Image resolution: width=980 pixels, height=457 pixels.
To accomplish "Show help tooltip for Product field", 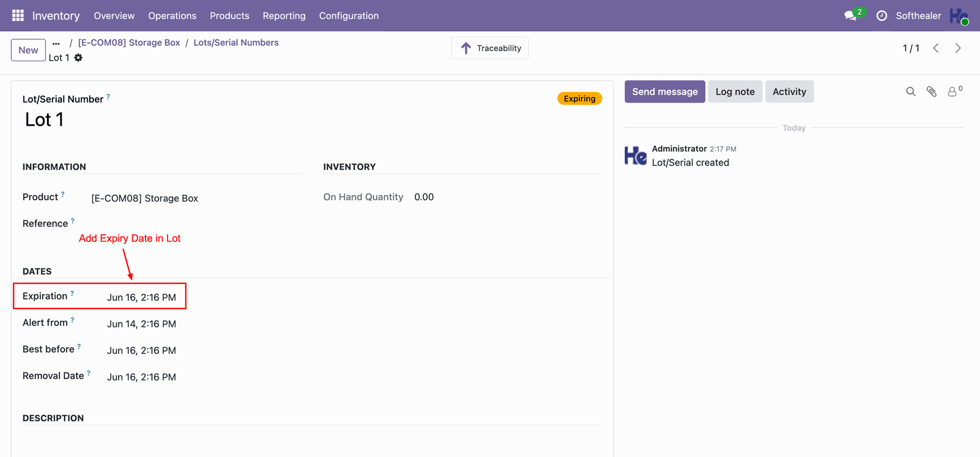I will pyautogui.click(x=63, y=194).
